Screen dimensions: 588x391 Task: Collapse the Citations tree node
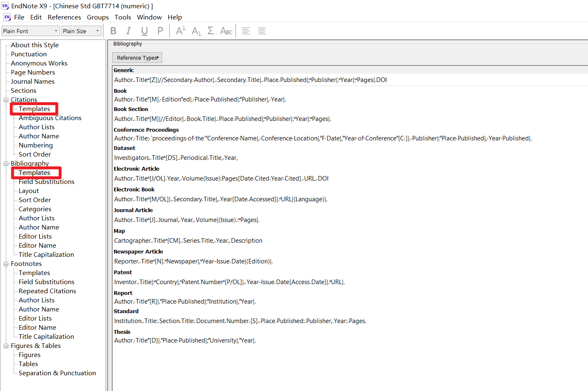6,100
